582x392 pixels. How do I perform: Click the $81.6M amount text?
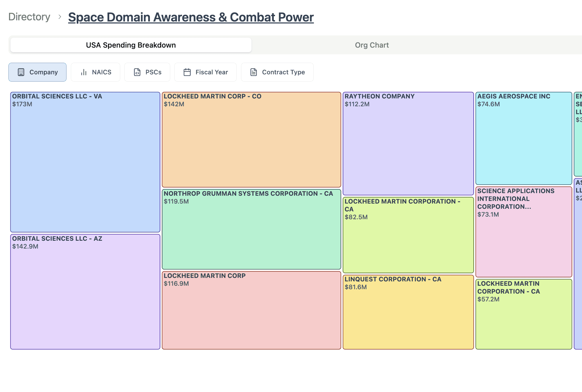point(356,287)
